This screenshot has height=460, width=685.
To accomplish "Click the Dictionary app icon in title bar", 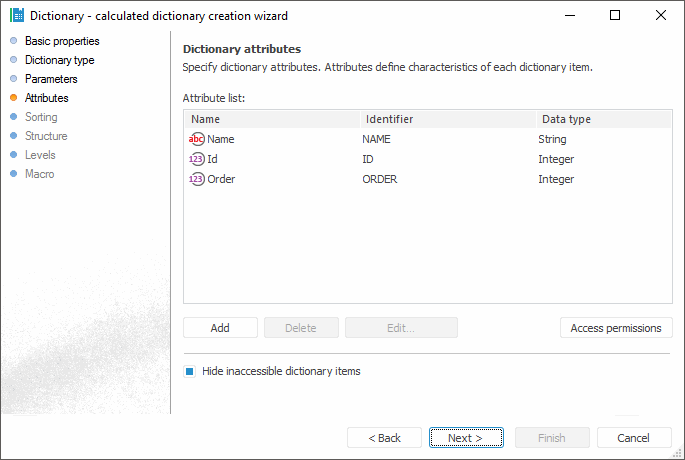I will (x=17, y=15).
